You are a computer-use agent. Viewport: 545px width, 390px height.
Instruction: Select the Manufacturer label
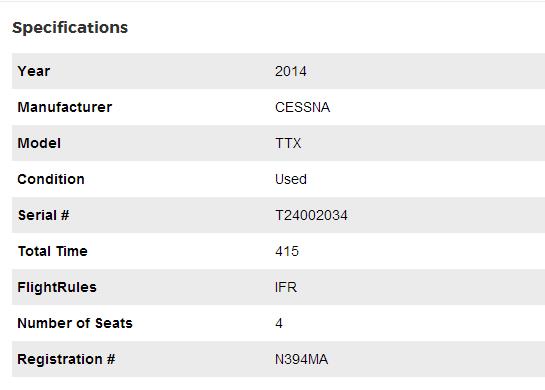65,107
